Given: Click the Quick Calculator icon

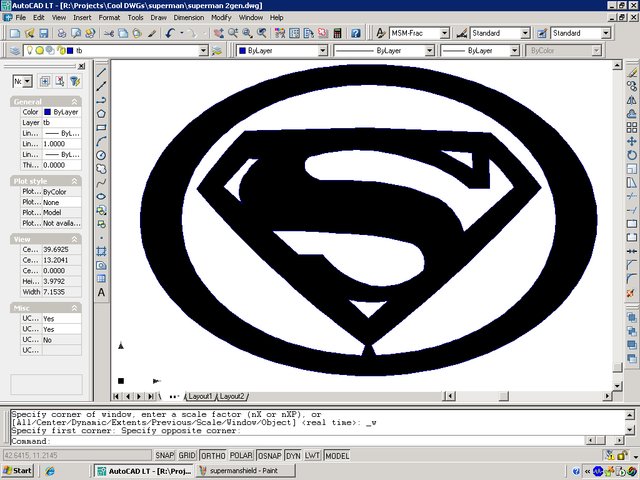Looking at the screenshot, I should coord(338,33).
